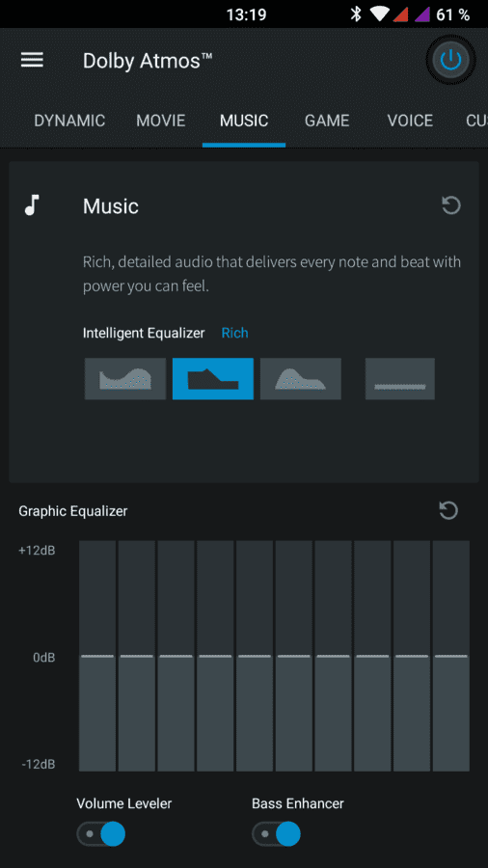Switch to the GAME tab
The image size is (488, 868).
(x=327, y=121)
